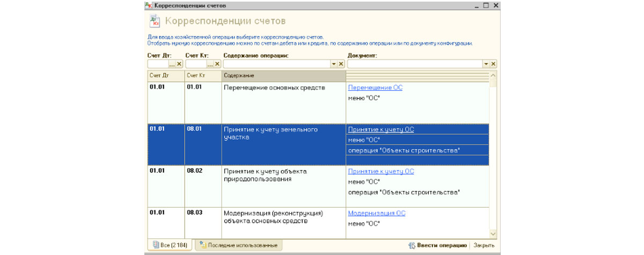Click the Закрыть button
The width and height of the screenshot is (644, 255).
pos(484,245)
